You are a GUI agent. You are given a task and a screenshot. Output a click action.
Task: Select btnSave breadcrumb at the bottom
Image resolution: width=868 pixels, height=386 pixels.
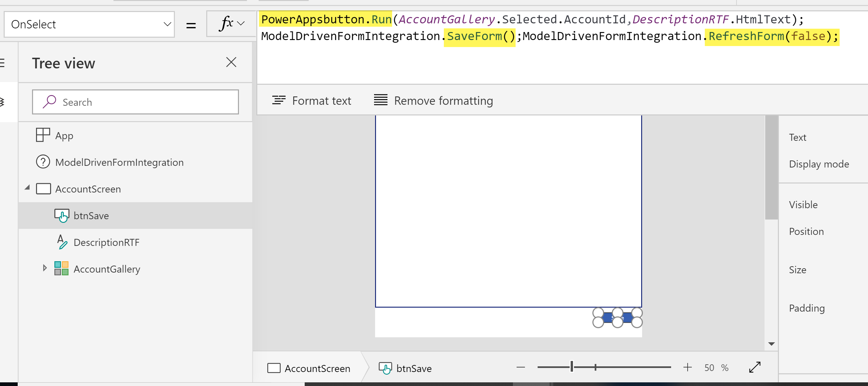[x=405, y=368]
